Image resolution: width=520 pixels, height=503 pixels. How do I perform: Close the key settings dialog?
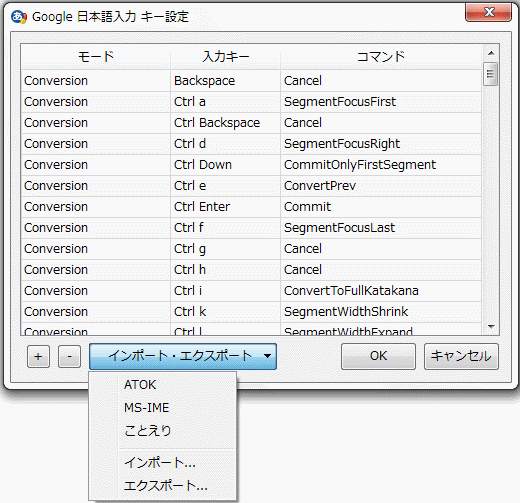pyautogui.click(x=488, y=13)
